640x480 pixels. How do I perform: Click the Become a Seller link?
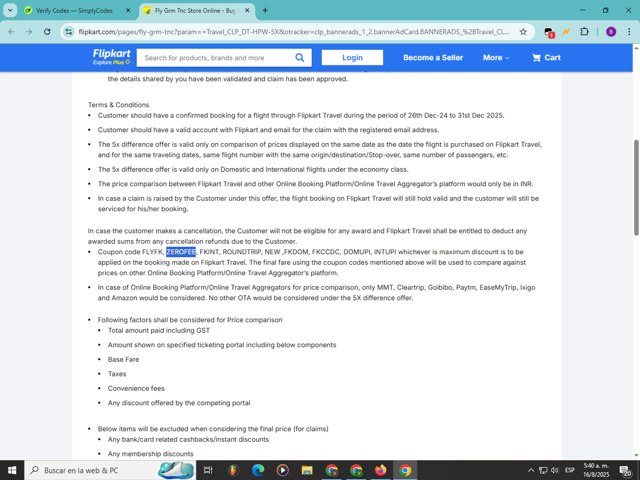pyautogui.click(x=433, y=58)
